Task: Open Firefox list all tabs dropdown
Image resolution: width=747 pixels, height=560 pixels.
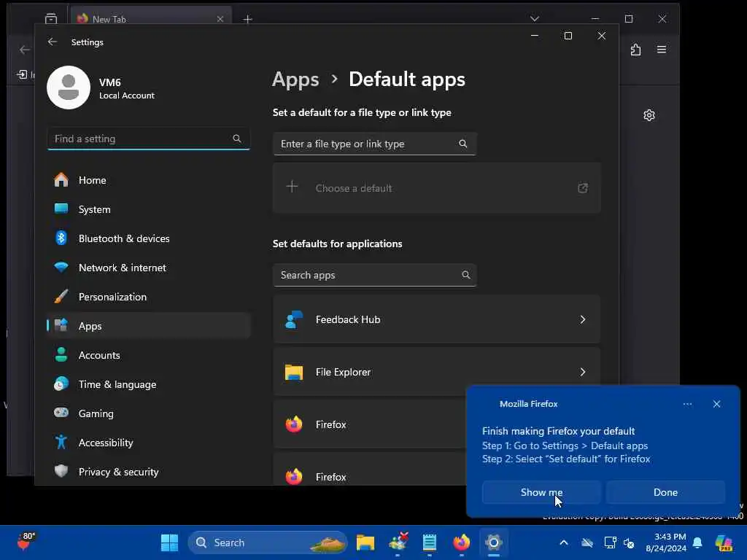Action: tap(535, 18)
